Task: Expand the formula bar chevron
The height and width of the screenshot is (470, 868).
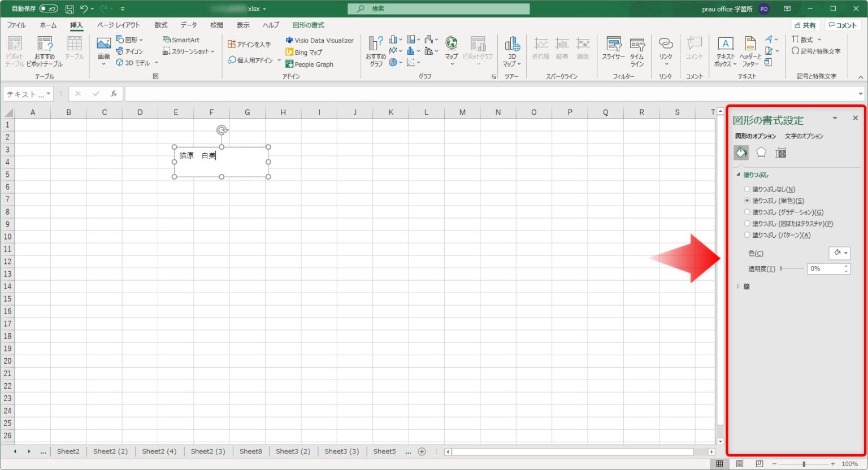Action: 861,94
